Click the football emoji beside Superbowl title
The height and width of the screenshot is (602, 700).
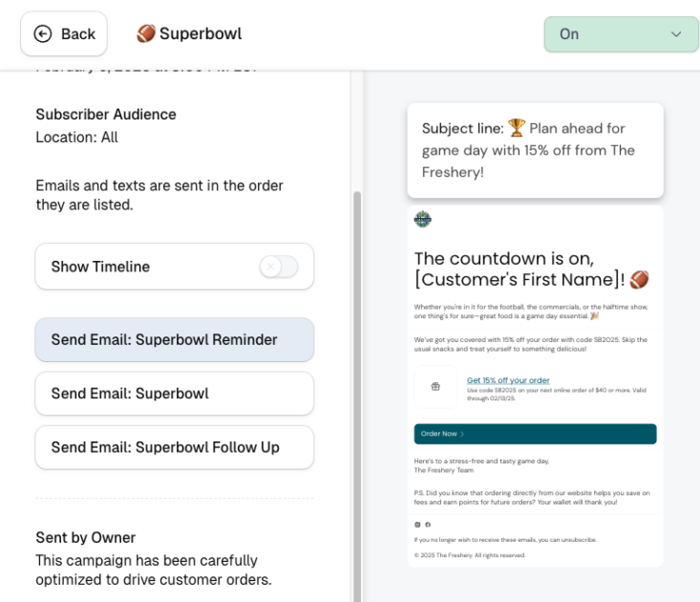(145, 33)
